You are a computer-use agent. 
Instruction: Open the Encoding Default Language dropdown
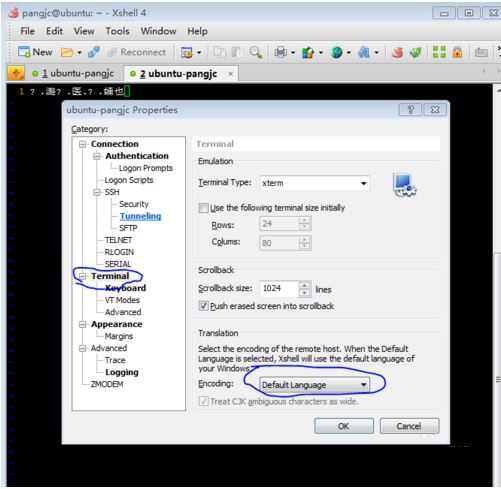314,385
